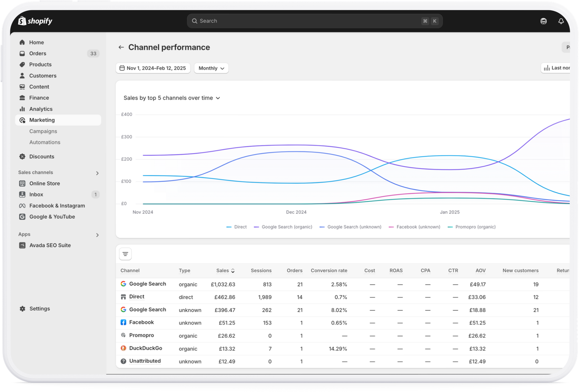Go back using the left arrow
The height and width of the screenshot is (392, 579).
point(121,47)
